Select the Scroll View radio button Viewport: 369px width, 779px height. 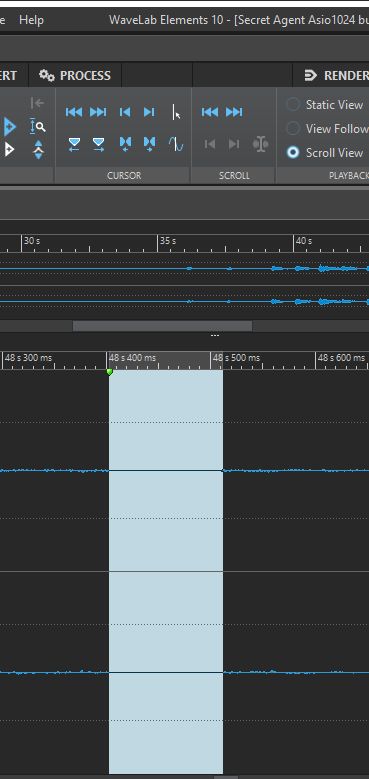pyautogui.click(x=293, y=153)
